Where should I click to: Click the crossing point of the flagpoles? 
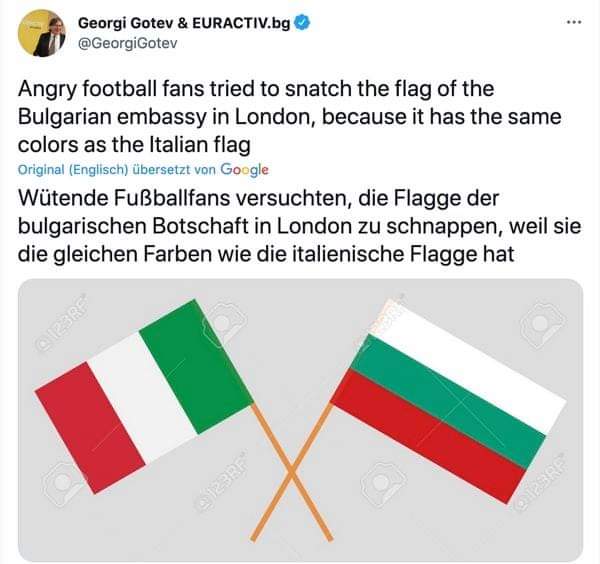click(x=292, y=473)
